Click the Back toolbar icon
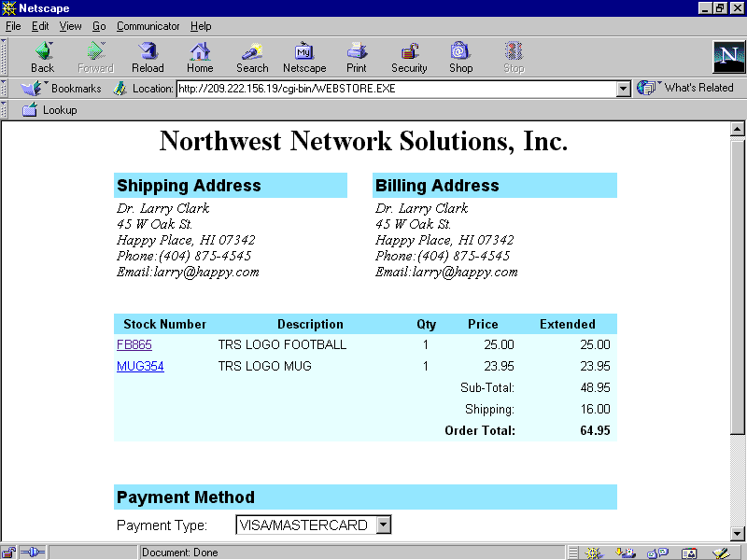The image size is (747, 560). [43, 57]
